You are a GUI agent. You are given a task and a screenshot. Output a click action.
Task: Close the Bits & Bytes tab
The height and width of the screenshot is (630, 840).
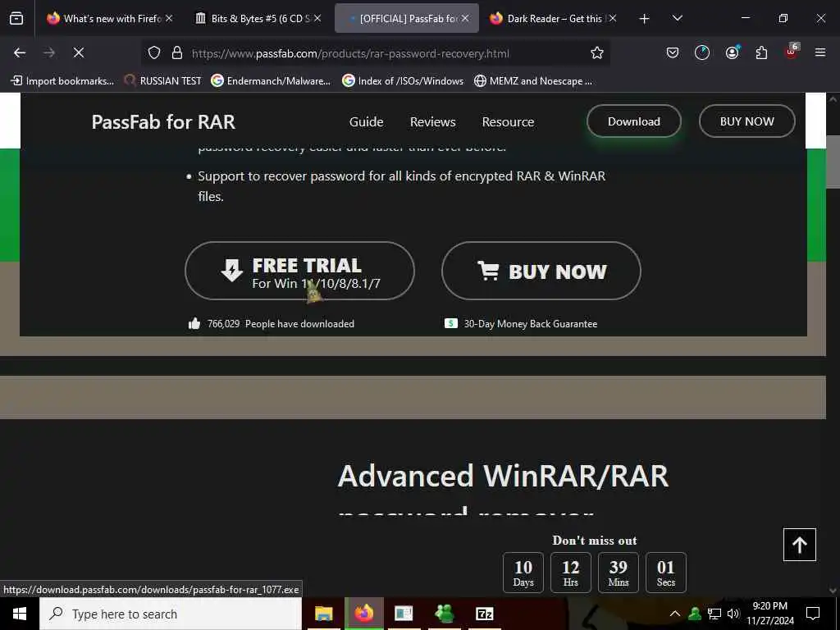coord(317,18)
